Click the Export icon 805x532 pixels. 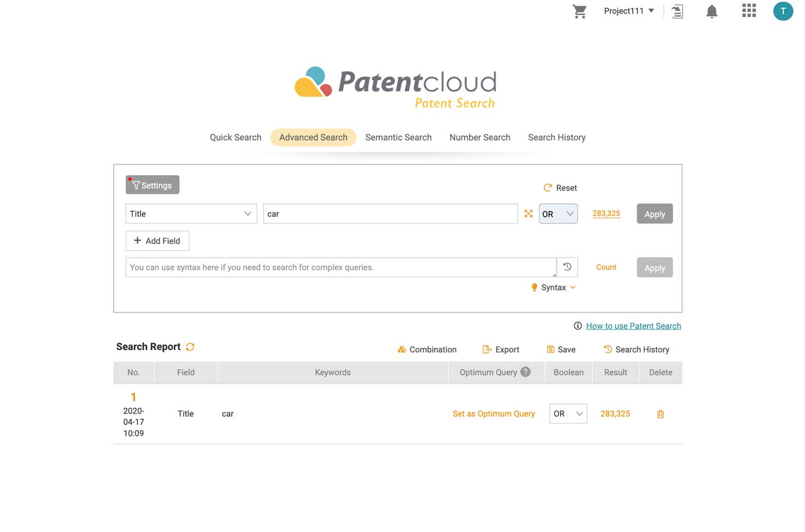pos(486,350)
